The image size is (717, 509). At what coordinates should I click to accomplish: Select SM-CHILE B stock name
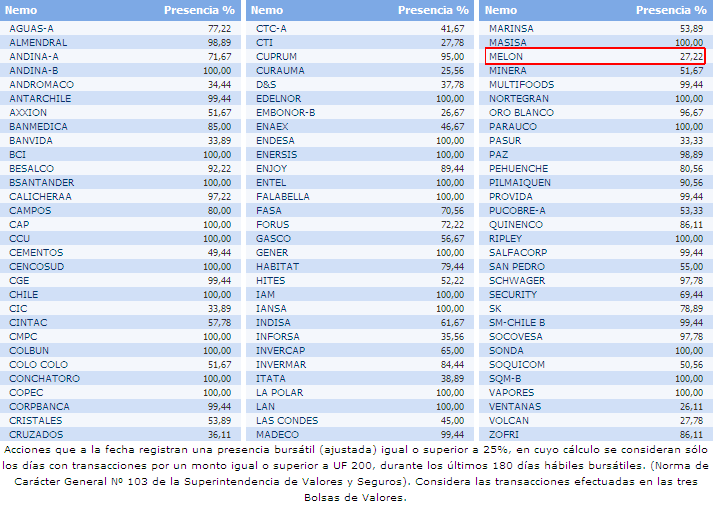pos(517,323)
